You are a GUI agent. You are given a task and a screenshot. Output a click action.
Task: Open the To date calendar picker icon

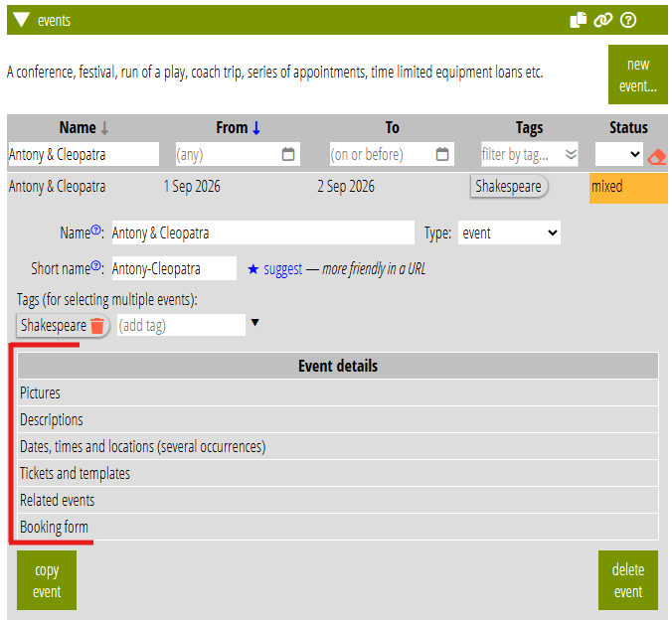tap(441, 154)
